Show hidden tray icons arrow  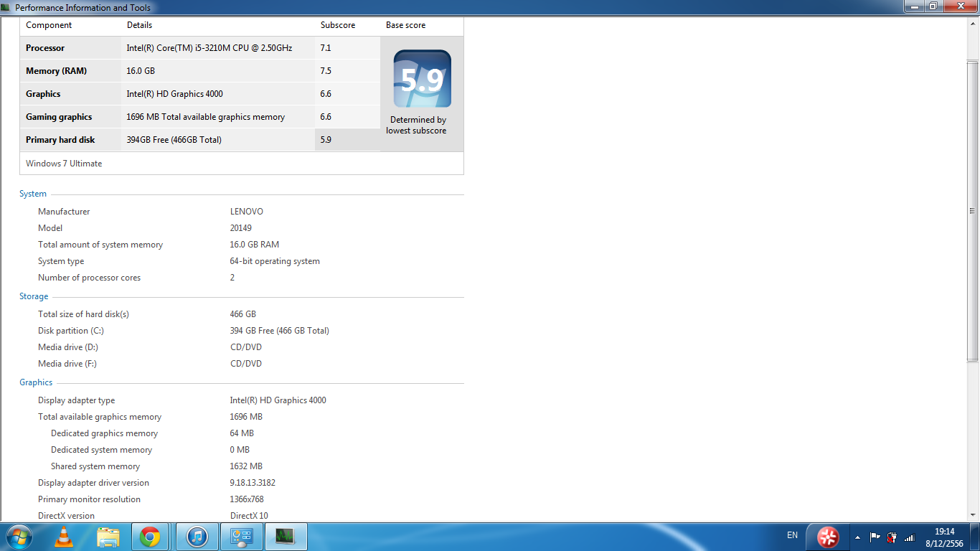tap(857, 537)
